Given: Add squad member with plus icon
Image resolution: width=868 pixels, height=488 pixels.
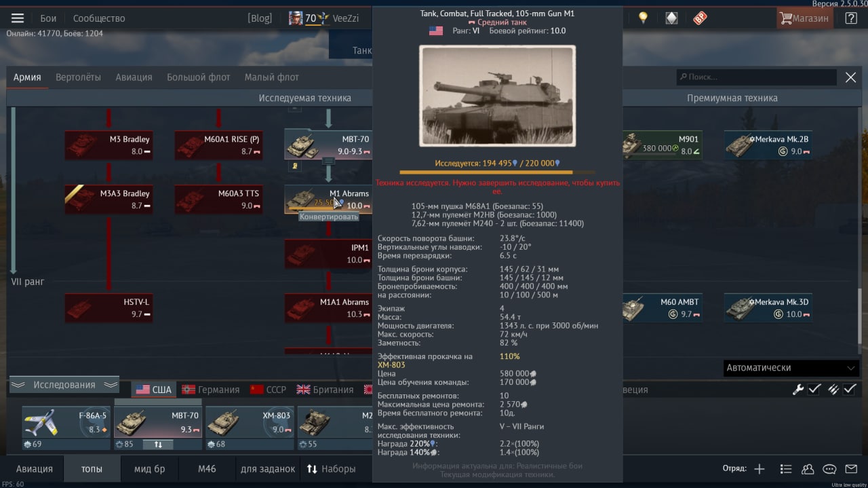Looking at the screenshot, I should coord(759,469).
